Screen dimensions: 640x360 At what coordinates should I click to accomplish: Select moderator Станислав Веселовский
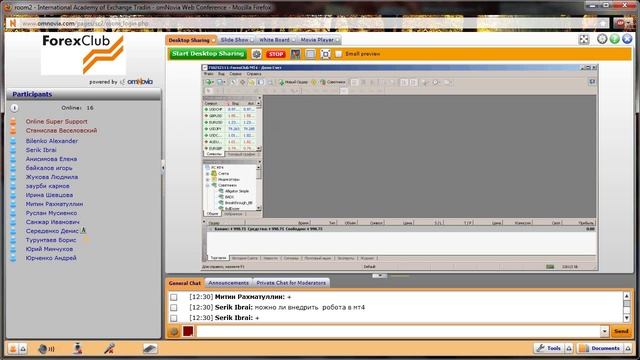click(61, 131)
